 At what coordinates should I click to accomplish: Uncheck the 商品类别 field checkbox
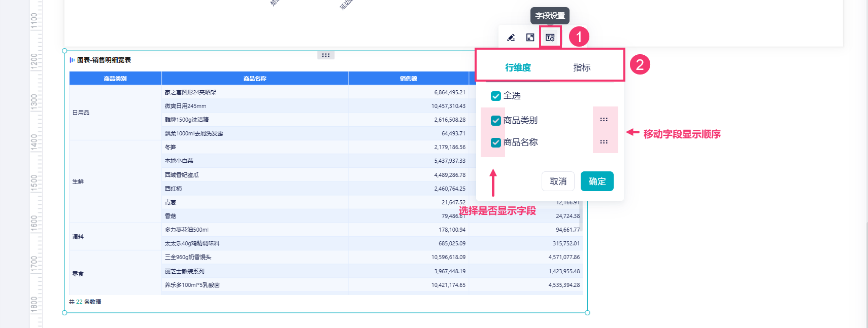click(x=496, y=121)
